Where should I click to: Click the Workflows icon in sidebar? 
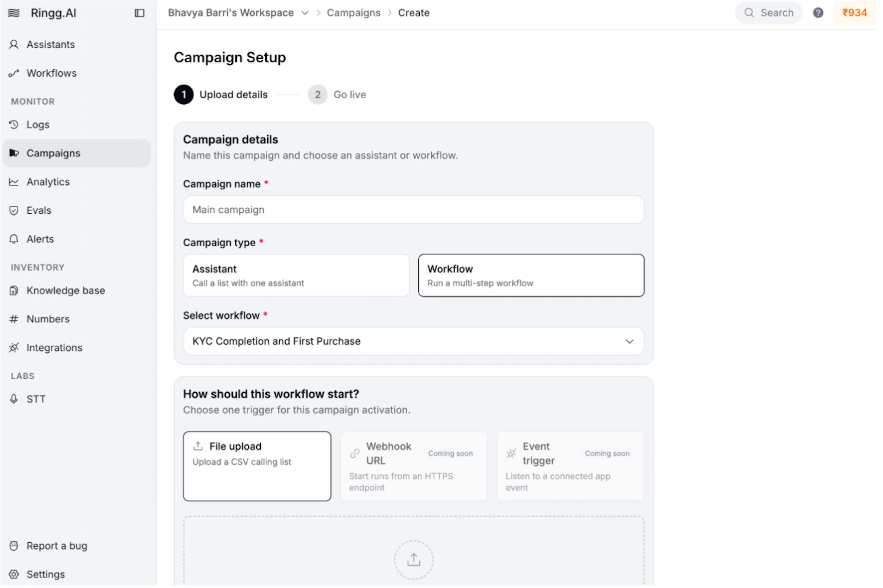14,73
